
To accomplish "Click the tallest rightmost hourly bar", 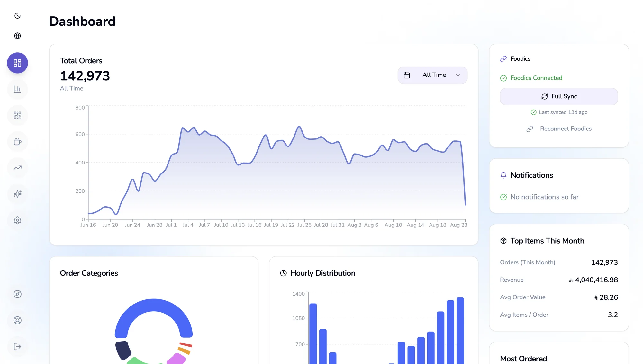I will (460, 331).
